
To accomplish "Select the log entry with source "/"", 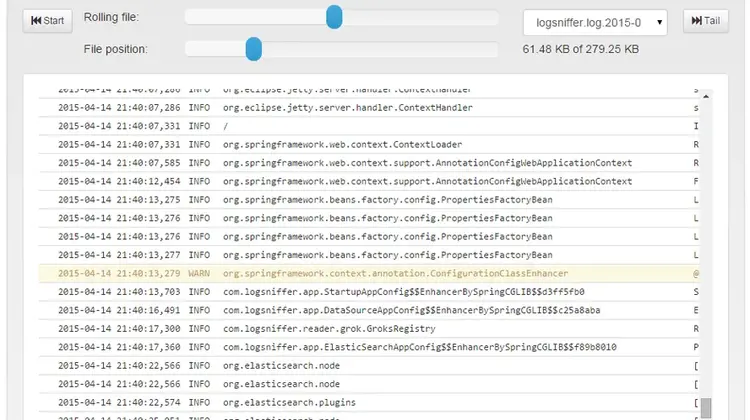I will click(369, 126).
